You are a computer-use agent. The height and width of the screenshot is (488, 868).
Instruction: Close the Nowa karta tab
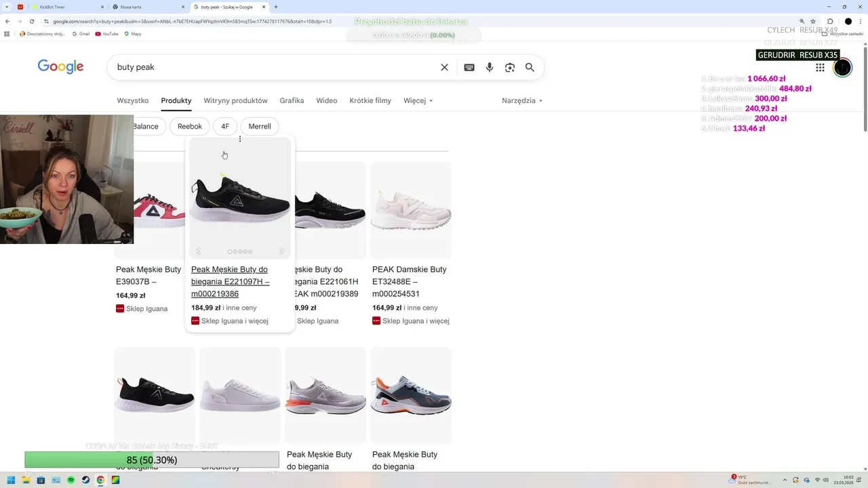(x=182, y=7)
